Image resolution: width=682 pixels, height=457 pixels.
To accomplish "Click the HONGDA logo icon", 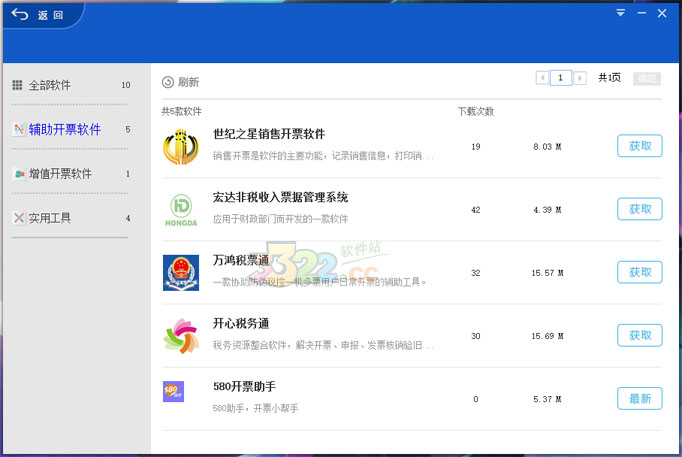I will click(x=181, y=210).
